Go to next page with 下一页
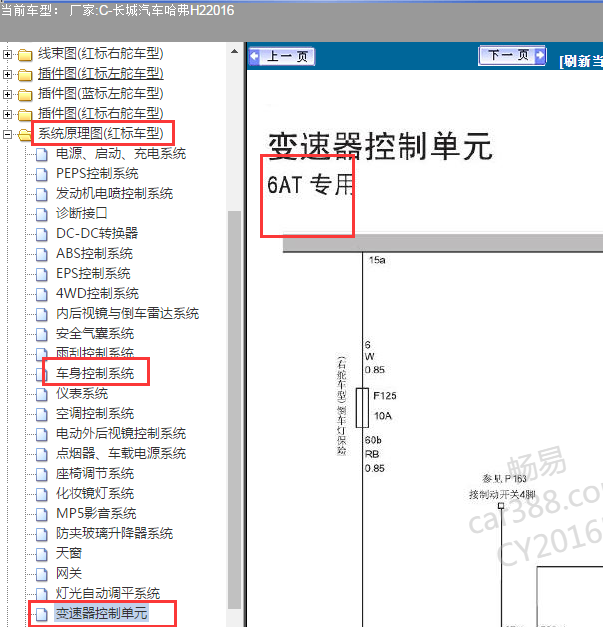Image resolution: width=603 pixels, height=627 pixels. (512, 55)
